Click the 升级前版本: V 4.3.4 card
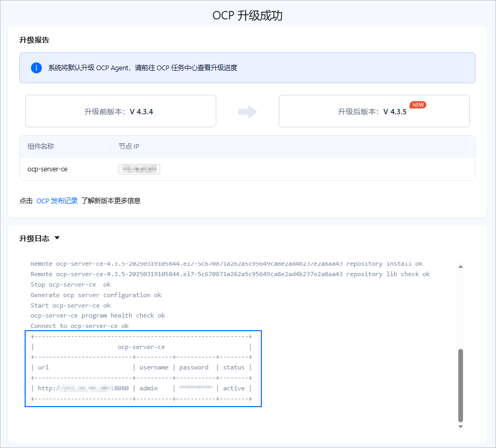 coord(120,111)
